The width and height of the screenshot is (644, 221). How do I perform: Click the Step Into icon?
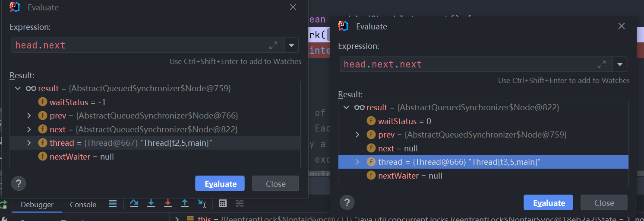[x=151, y=203]
